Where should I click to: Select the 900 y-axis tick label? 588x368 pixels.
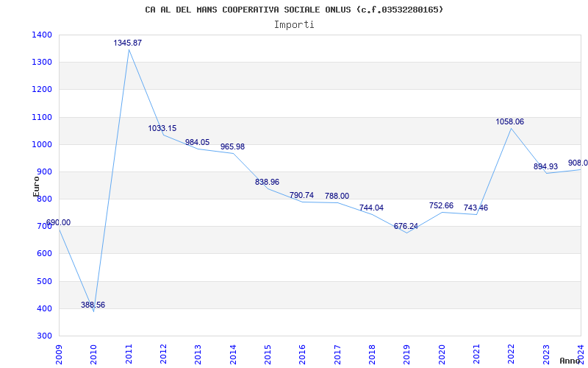(45, 172)
